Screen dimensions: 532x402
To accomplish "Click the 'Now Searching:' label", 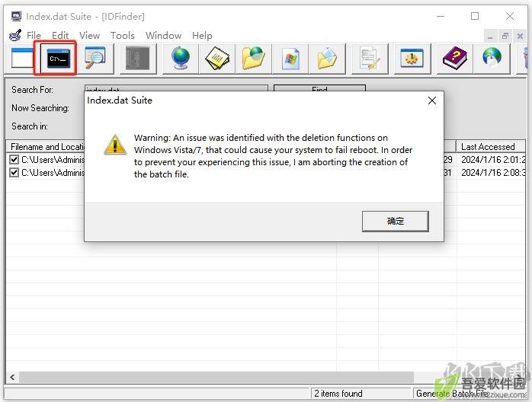I will [40, 108].
